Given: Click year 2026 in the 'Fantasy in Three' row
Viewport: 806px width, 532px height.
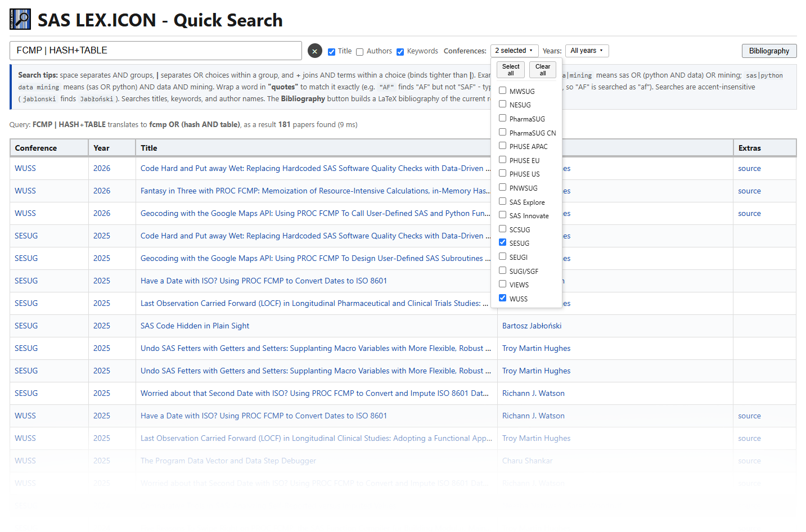Looking at the screenshot, I should [x=102, y=191].
